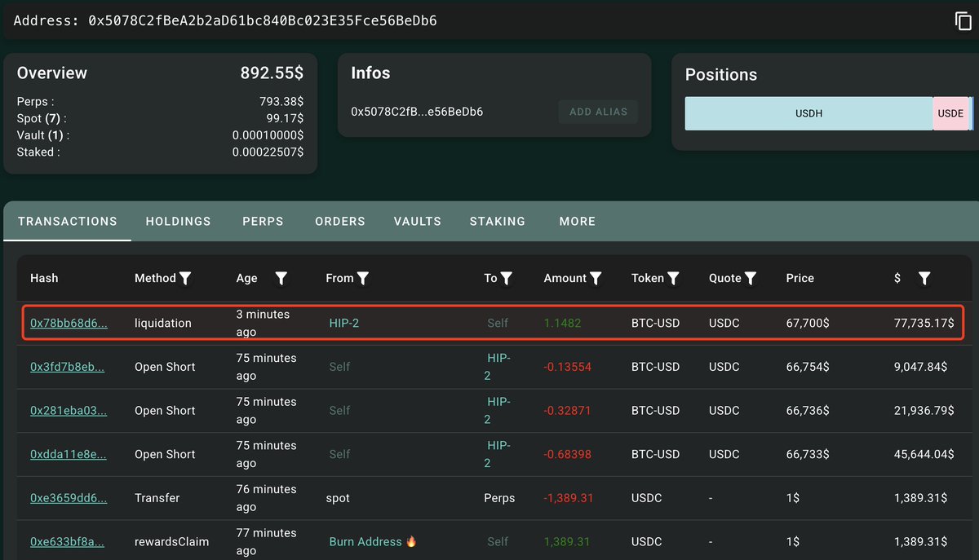Open transaction hash 0xdda11e8e...
Screen dimensions: 979x560
pos(68,455)
